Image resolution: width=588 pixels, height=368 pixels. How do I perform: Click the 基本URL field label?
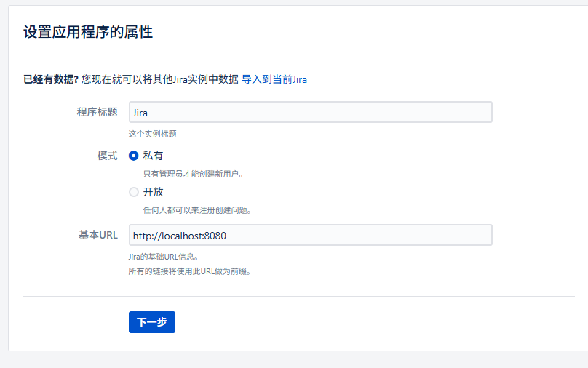[98, 235]
